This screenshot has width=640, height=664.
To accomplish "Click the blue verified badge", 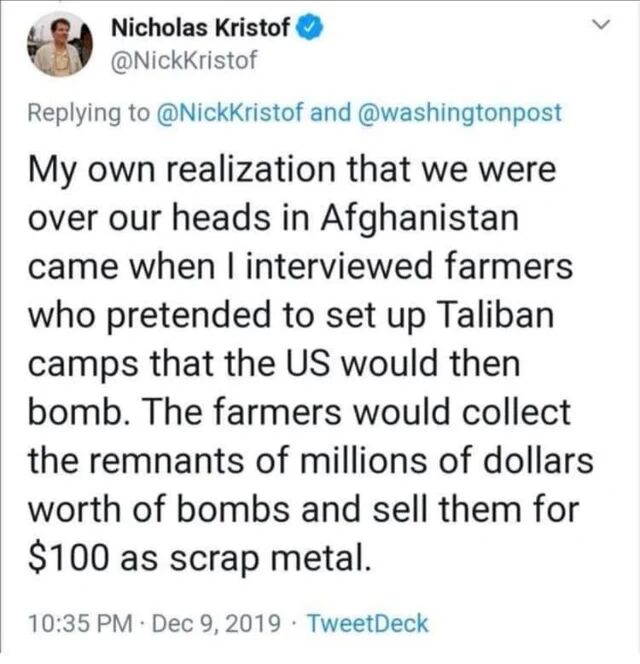I will click(x=312, y=28).
